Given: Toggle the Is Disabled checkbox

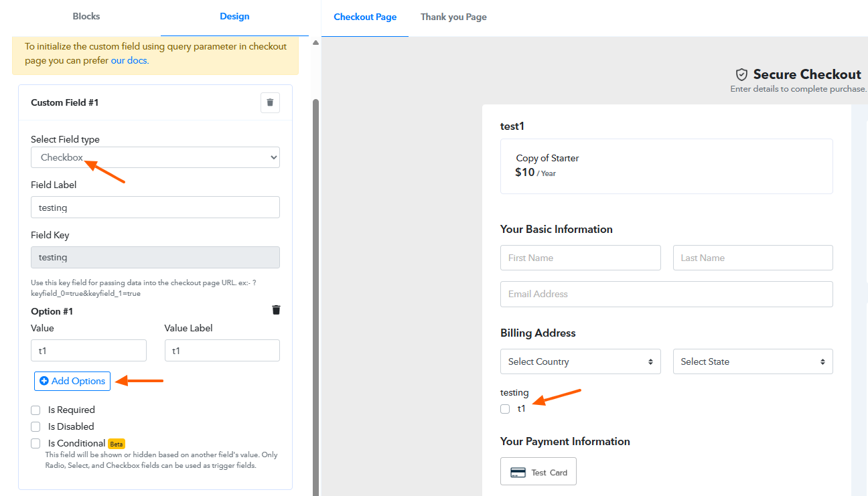Looking at the screenshot, I should [36, 427].
